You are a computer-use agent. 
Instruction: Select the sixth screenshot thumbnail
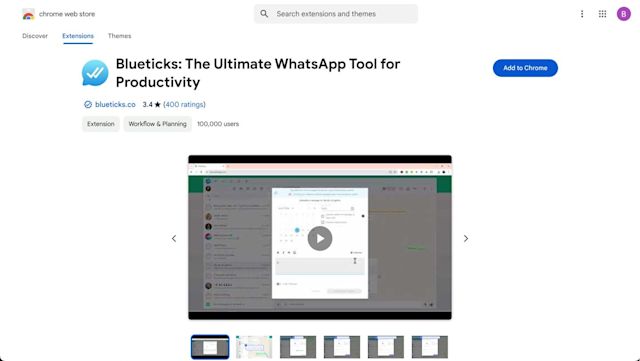click(x=430, y=347)
